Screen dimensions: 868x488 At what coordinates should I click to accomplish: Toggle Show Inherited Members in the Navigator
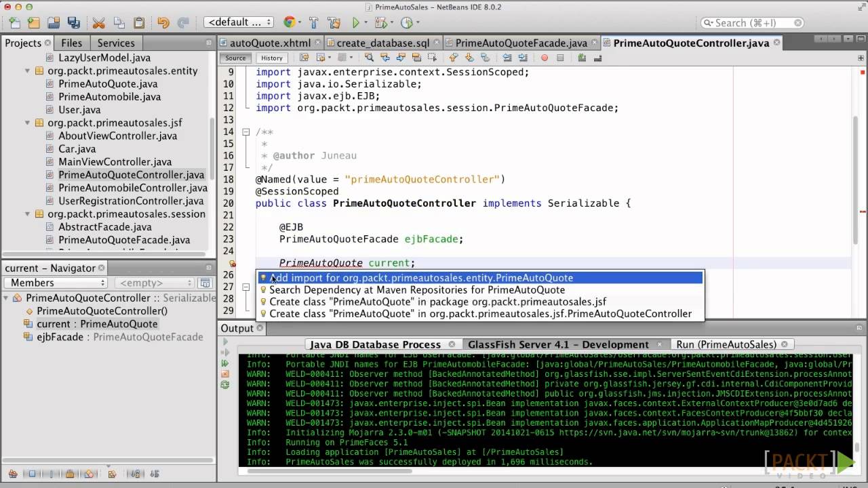(x=13, y=474)
